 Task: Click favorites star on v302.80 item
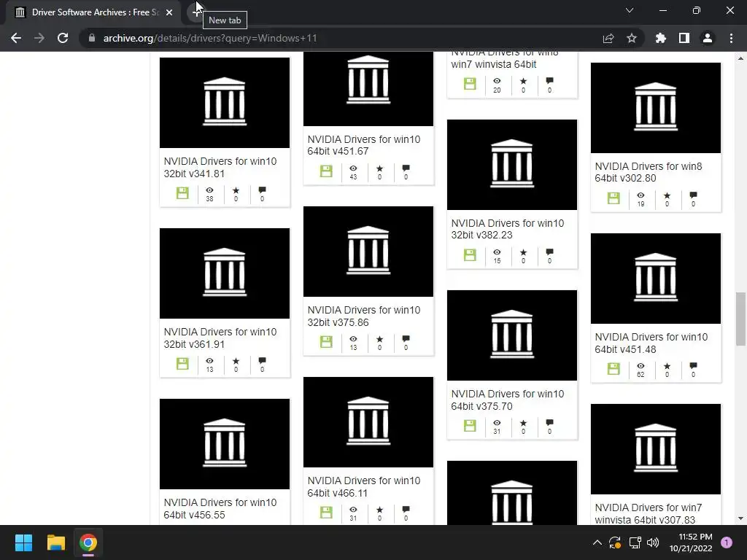pos(667,195)
